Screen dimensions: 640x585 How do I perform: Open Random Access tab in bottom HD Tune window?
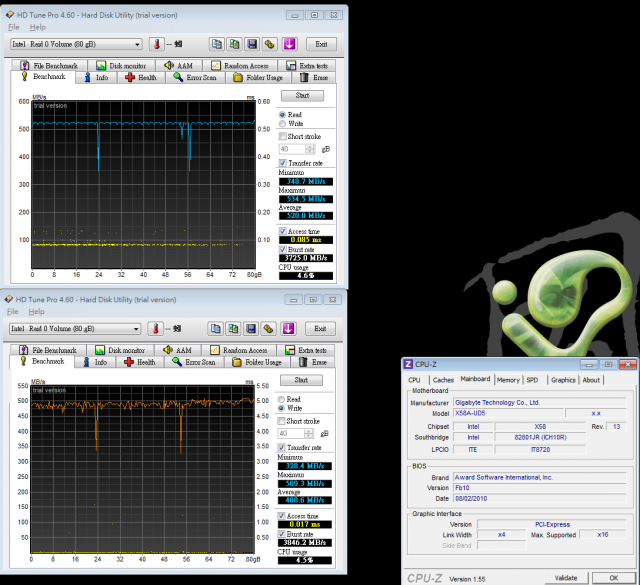(x=239, y=350)
